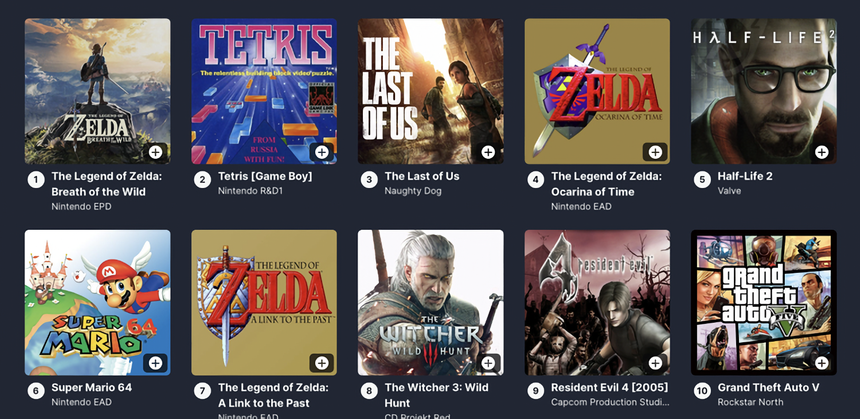Hit the plus icon on Super Mario 64
The height and width of the screenshot is (419, 860).
pos(155,363)
